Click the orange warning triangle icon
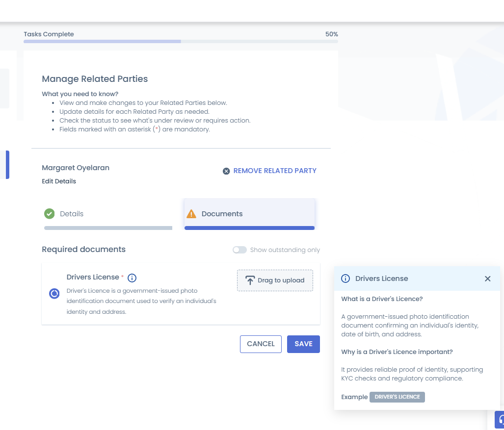The height and width of the screenshot is (430, 504). point(191,214)
